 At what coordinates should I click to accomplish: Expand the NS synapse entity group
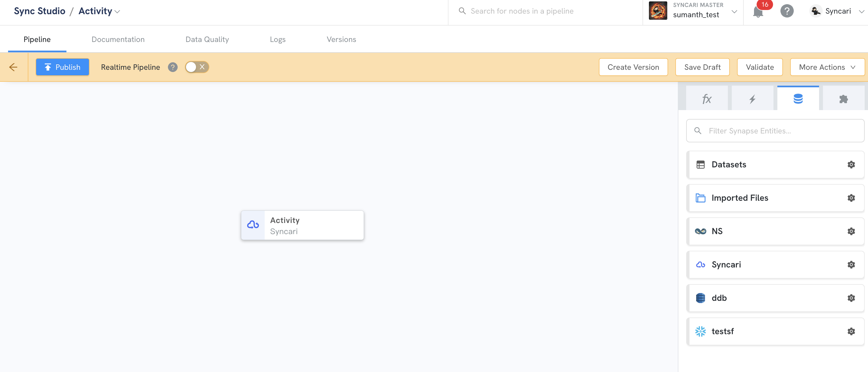(775, 231)
